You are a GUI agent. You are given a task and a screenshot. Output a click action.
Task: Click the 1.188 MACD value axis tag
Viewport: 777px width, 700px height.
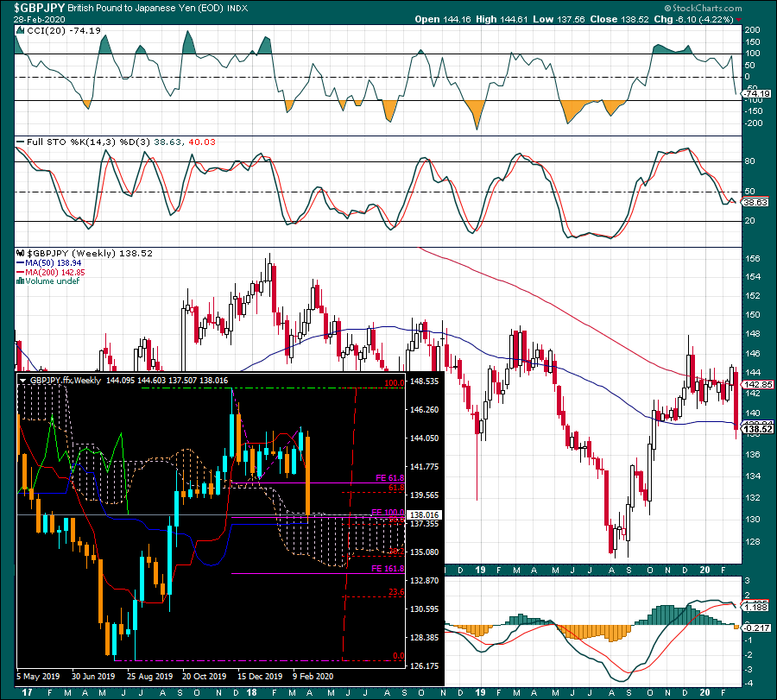coord(755,607)
